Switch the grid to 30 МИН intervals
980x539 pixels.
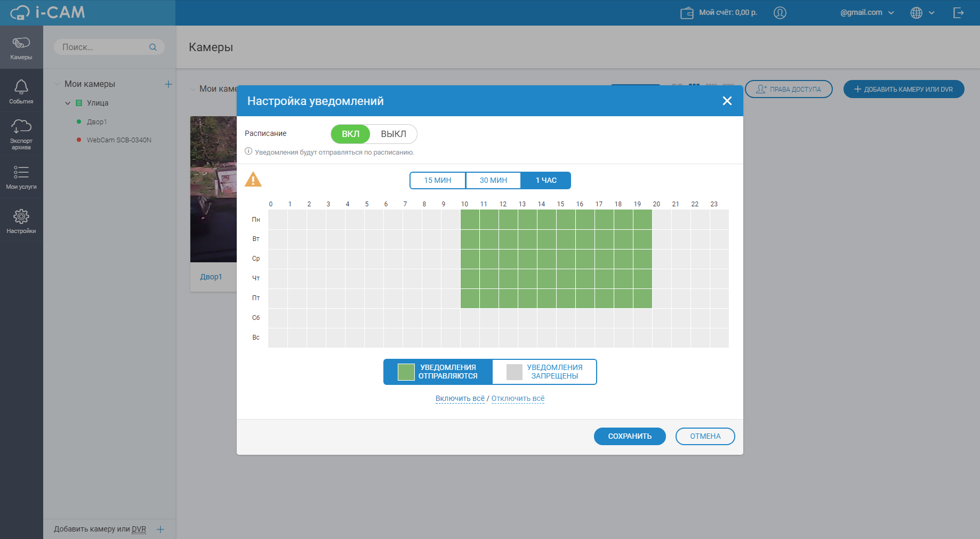pos(493,180)
